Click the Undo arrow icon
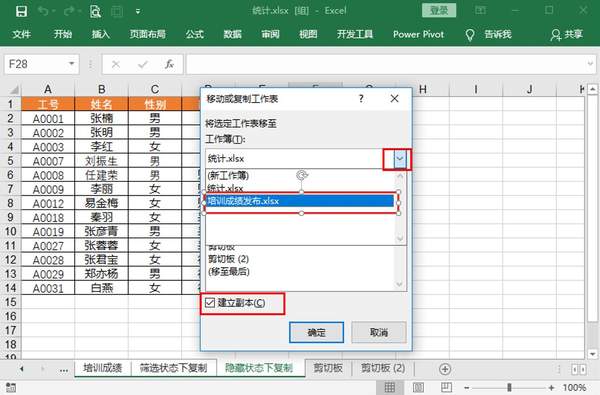Image resolution: width=600 pixels, height=395 pixels. (43, 11)
